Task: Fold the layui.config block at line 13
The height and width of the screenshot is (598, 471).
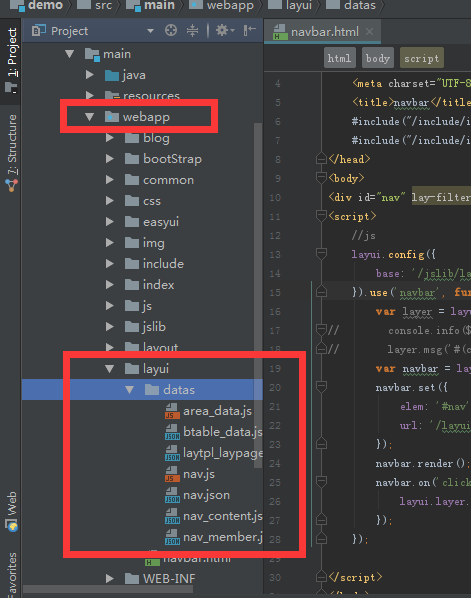Action: tap(321, 253)
